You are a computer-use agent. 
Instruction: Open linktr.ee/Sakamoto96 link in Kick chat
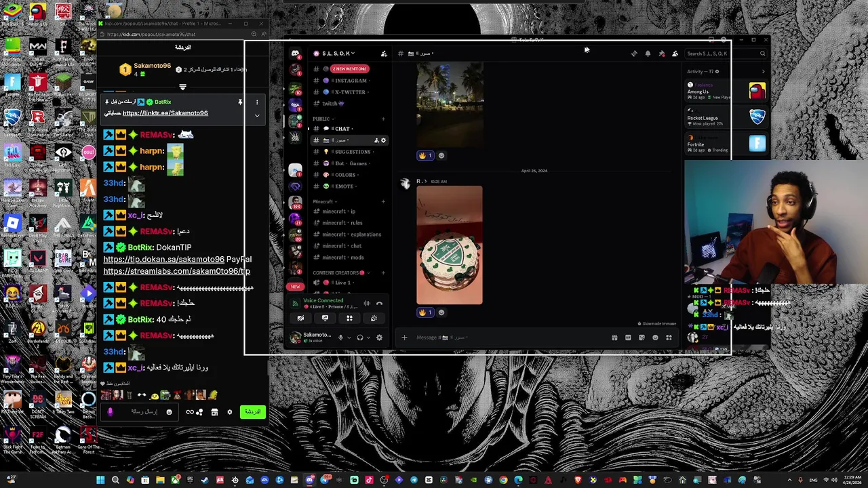(165, 113)
